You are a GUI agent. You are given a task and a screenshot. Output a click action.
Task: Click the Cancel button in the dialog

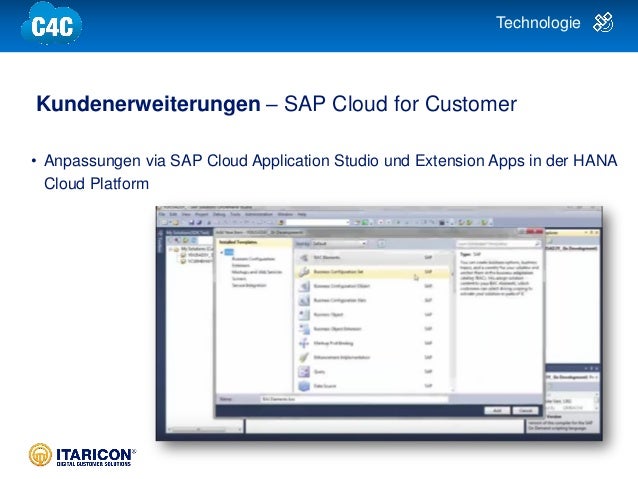(525, 411)
